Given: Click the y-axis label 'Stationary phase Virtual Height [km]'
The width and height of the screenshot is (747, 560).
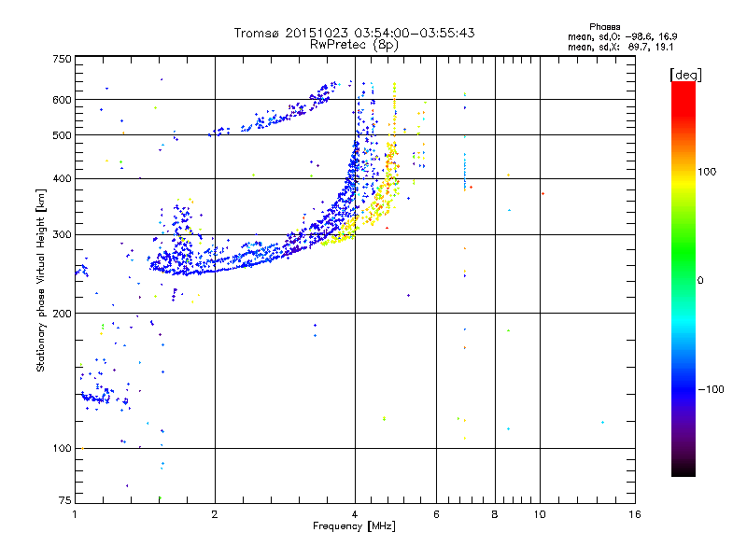Looking at the screenshot, I should point(40,281).
